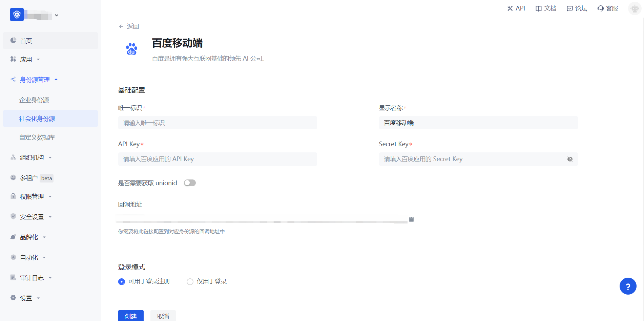Click the Baidu paw logo icon
Screen dimensions: 644x321
pos(131,49)
